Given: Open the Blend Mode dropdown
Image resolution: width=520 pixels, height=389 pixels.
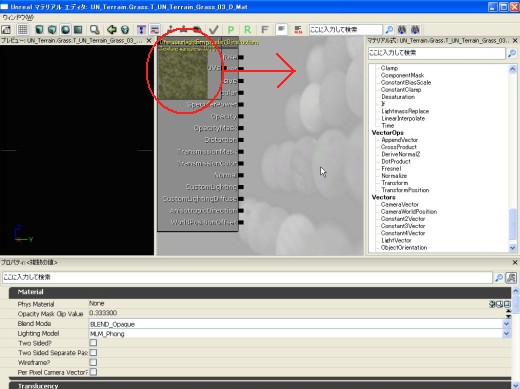Looking at the screenshot, I should pos(506,324).
